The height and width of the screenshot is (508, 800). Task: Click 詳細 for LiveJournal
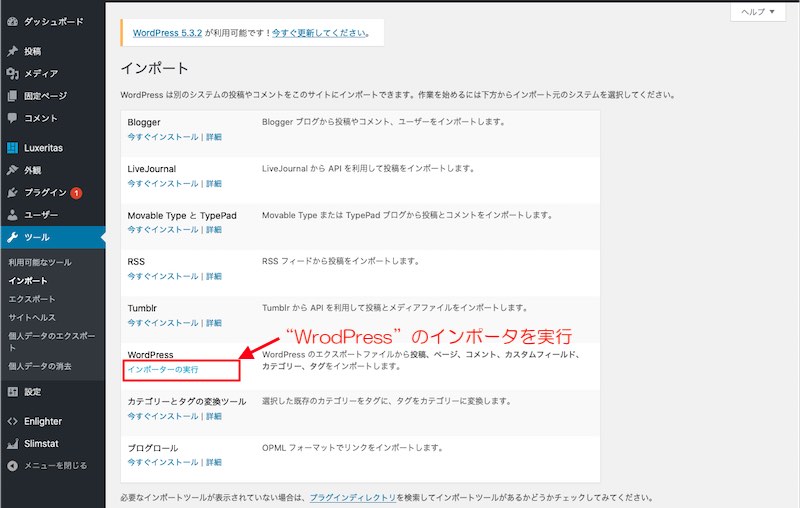click(214, 183)
